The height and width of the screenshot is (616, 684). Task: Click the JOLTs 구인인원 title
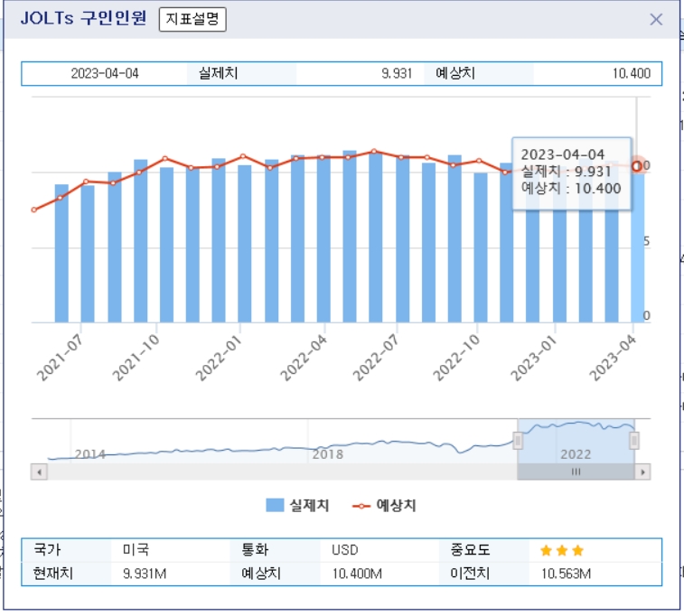[83, 18]
